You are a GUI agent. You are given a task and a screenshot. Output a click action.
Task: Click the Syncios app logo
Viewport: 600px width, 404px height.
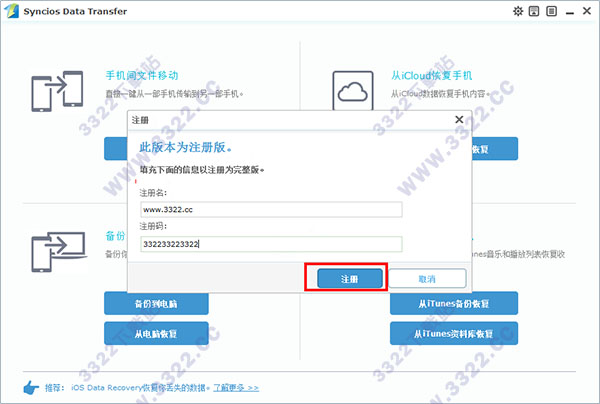click(x=11, y=11)
